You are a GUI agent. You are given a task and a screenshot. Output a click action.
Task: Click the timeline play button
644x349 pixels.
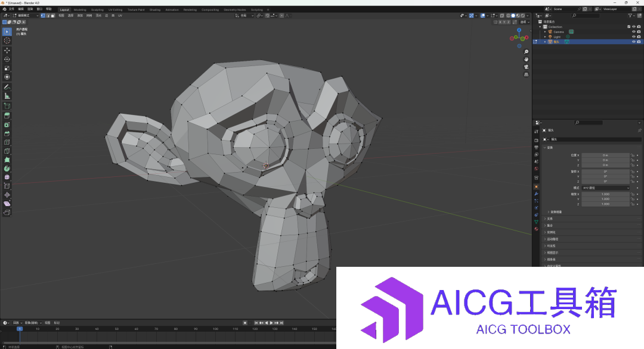tap(271, 323)
